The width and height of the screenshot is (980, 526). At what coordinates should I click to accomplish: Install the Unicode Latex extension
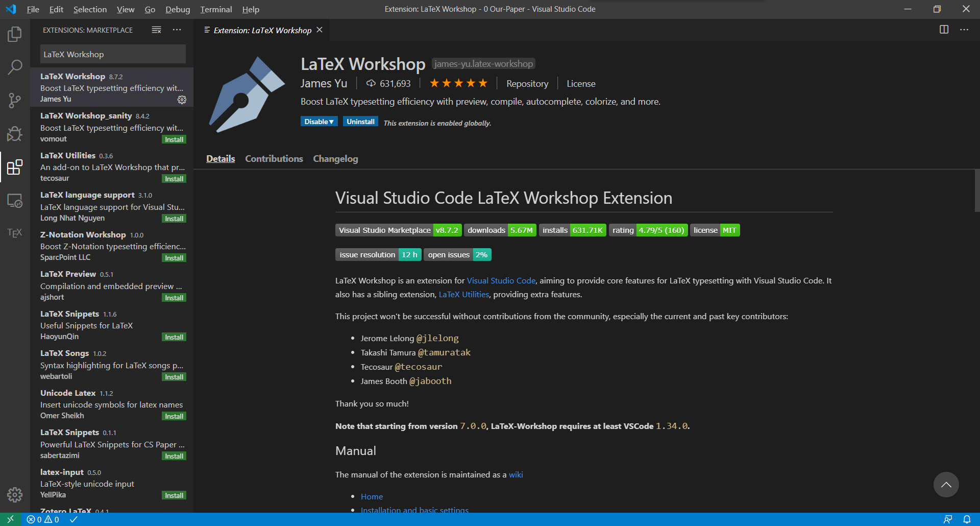tap(174, 416)
